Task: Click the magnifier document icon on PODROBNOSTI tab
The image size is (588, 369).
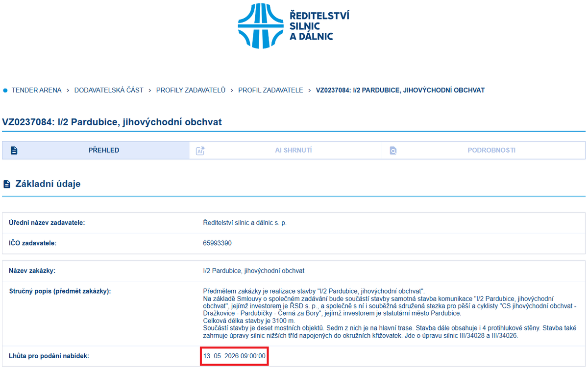Action: pos(393,151)
